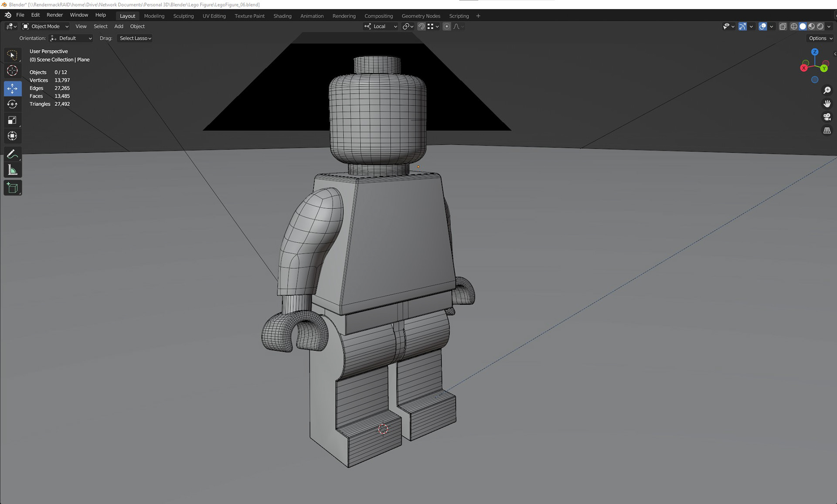Open the Object Mode dropdown

click(46, 27)
